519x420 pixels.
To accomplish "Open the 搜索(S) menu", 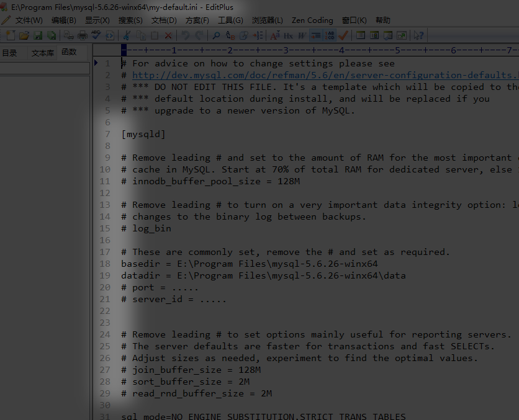I will click(130, 20).
